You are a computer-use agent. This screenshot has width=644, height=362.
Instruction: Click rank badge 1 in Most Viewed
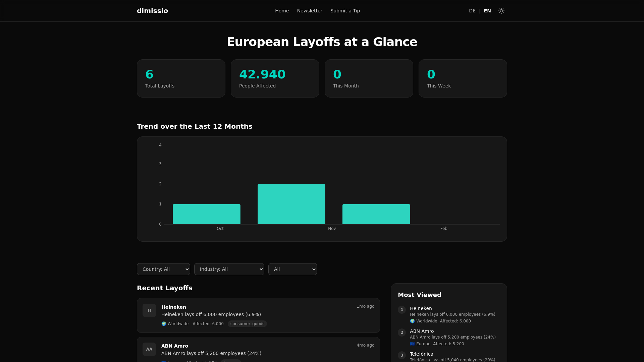pos(402,310)
